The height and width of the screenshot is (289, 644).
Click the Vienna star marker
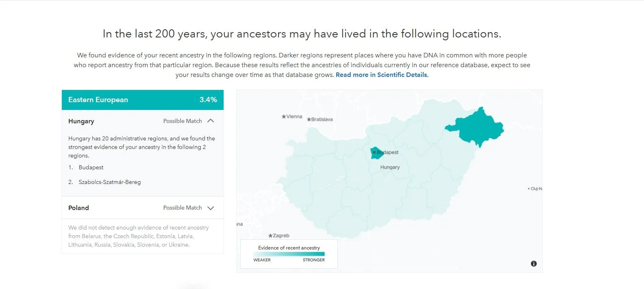click(x=284, y=117)
